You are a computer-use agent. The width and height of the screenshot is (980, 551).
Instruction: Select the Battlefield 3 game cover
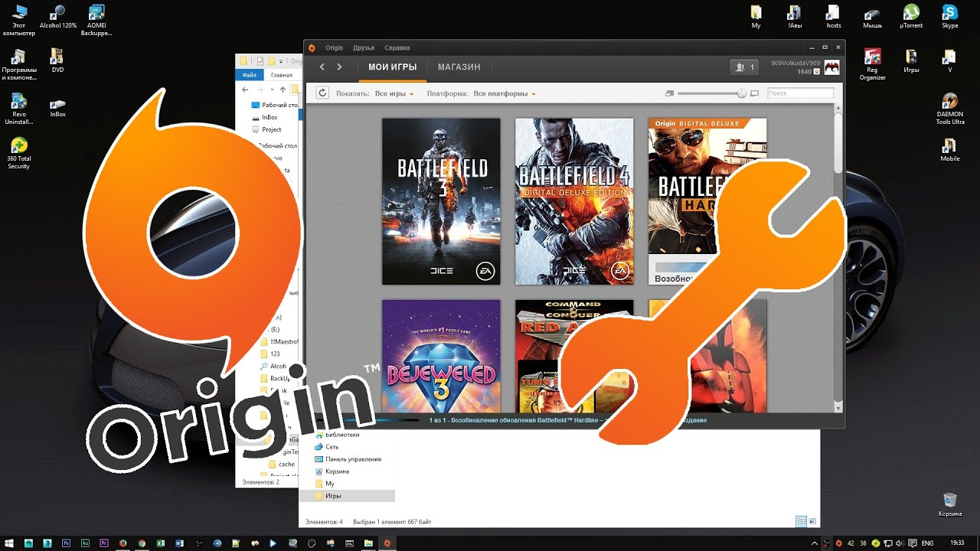[441, 201]
